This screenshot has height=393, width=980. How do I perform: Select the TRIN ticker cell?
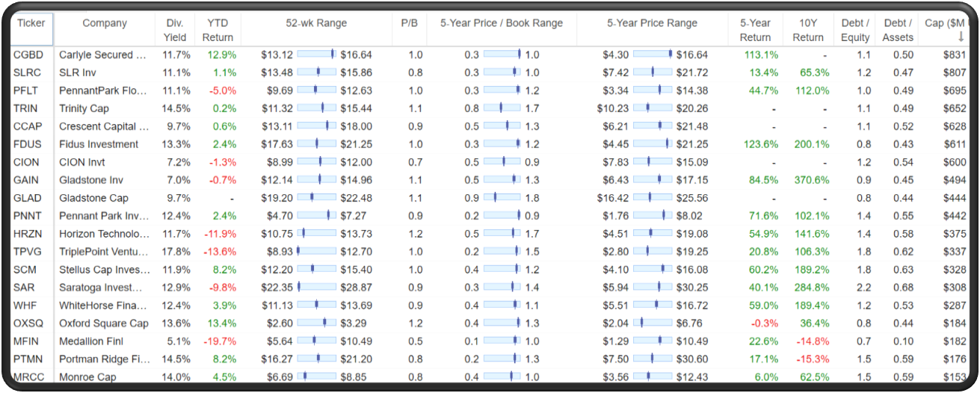25,108
